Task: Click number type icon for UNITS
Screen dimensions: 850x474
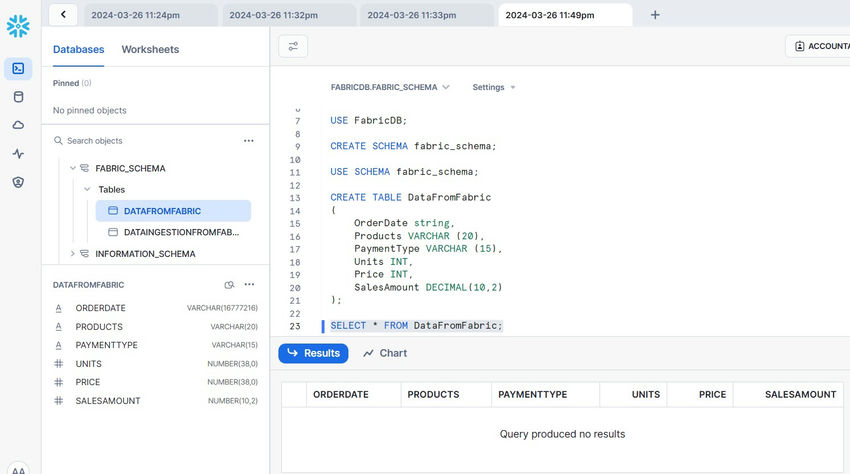Action: [59, 363]
